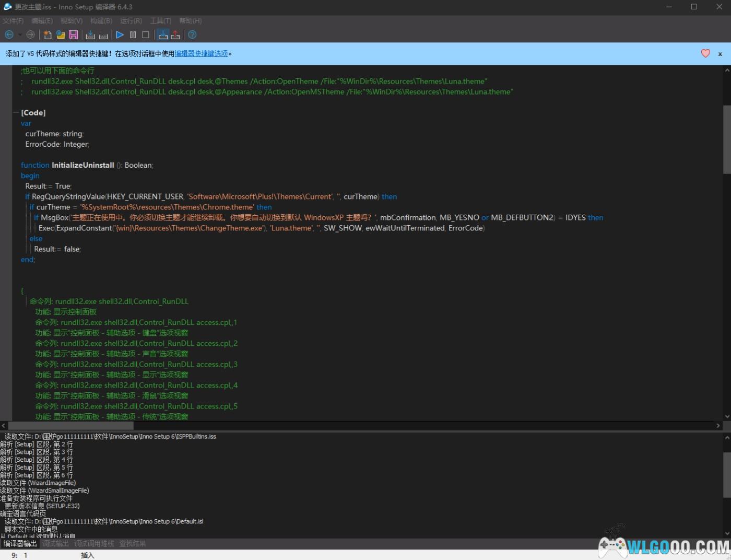The width and height of the screenshot is (731, 560).
Task: Click the heart icon in the banner
Action: click(x=705, y=53)
